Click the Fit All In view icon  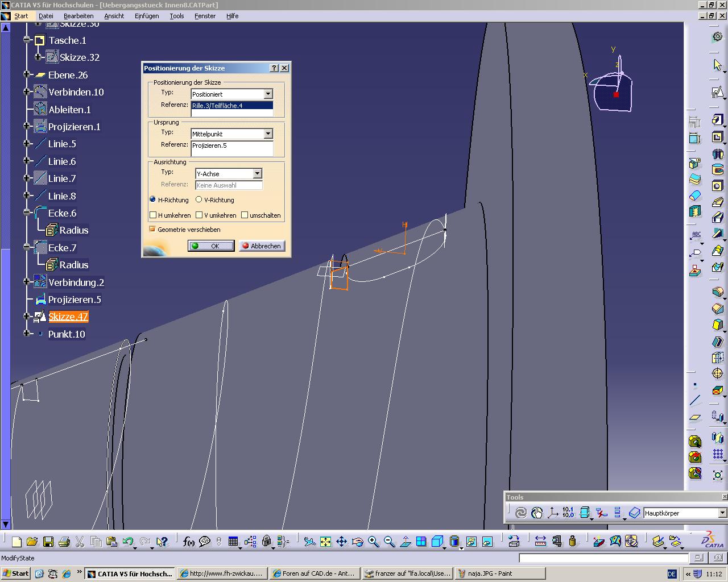[325, 542]
